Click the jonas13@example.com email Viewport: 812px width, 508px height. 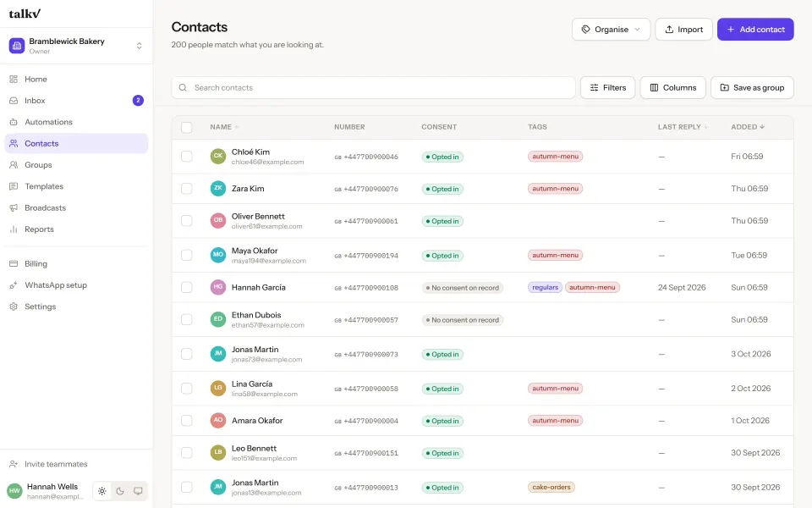266,493
